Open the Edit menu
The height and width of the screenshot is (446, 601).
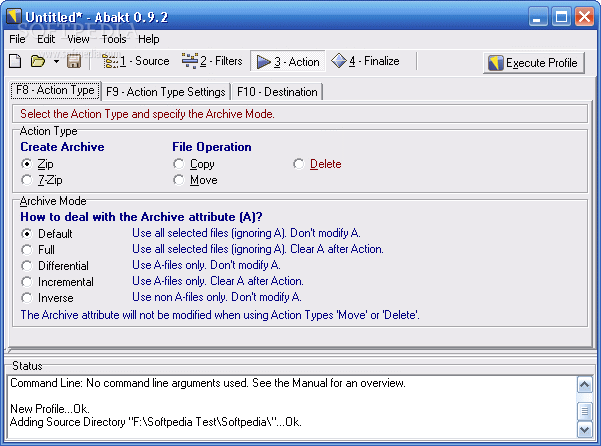[x=46, y=39]
